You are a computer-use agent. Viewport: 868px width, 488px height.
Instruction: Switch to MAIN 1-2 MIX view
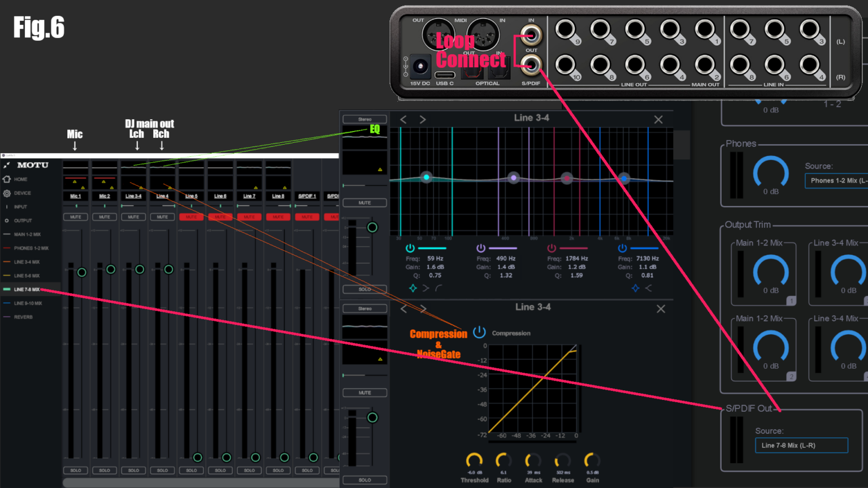[27, 234]
